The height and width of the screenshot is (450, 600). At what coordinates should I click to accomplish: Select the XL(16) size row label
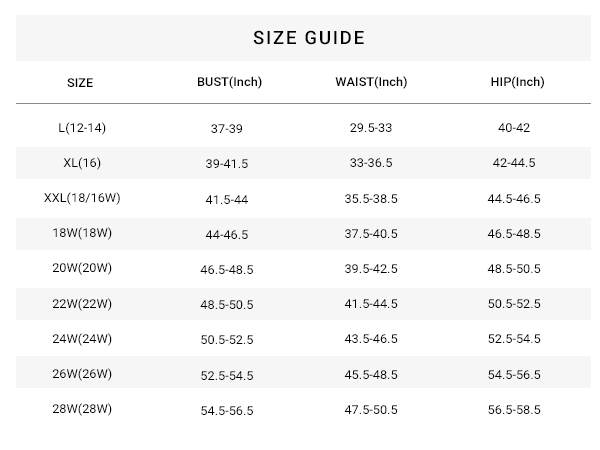click(82, 163)
